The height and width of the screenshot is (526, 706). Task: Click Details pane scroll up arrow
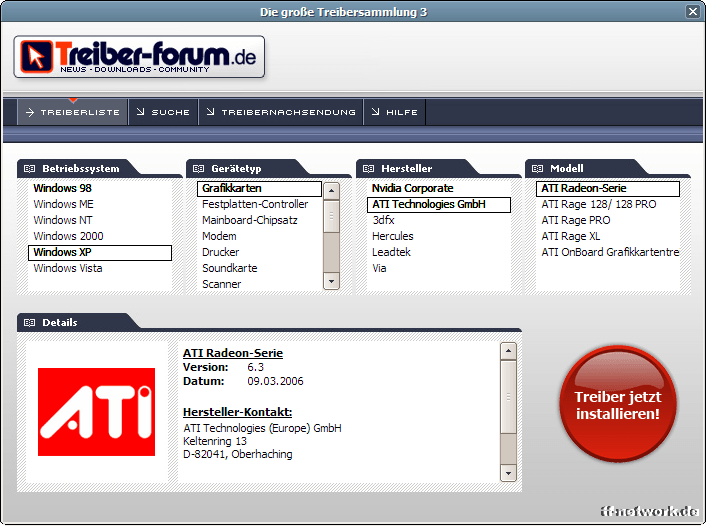508,351
